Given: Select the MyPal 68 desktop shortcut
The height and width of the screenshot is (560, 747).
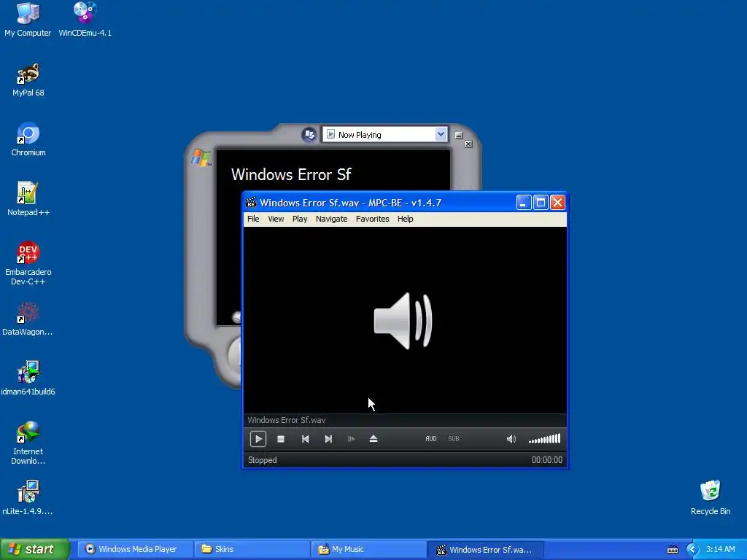Looking at the screenshot, I should [x=28, y=79].
